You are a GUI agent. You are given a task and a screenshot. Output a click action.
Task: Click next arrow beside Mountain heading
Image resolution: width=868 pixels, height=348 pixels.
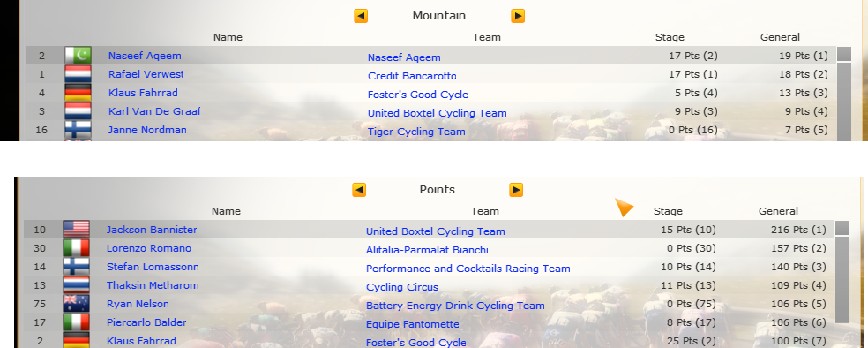[518, 16]
